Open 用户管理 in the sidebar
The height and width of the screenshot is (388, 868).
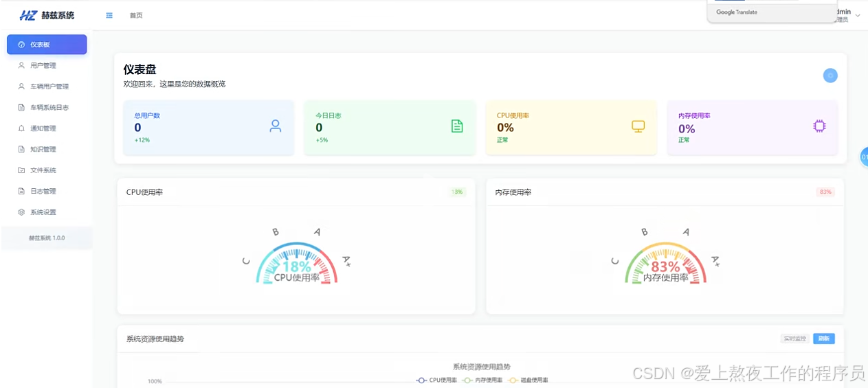pyautogui.click(x=47, y=66)
